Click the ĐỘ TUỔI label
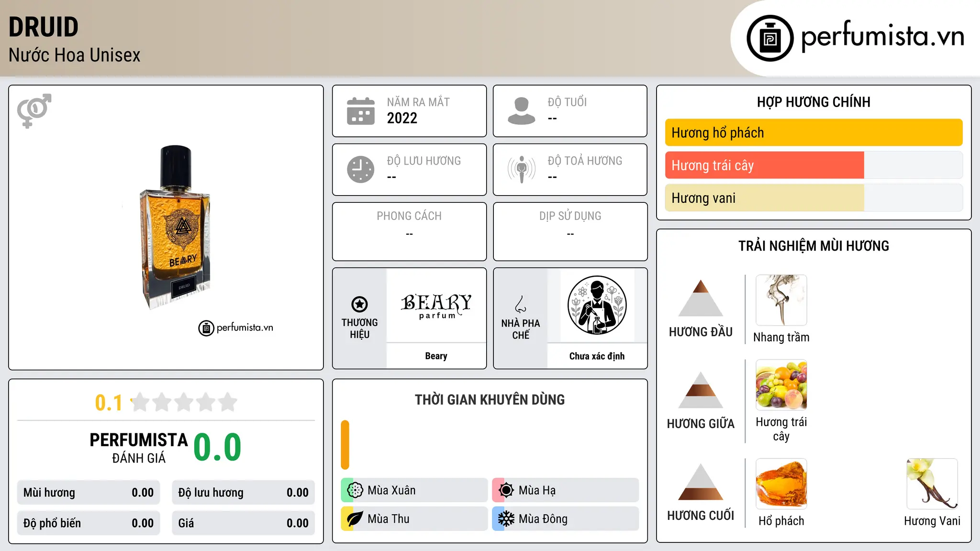Image resolution: width=980 pixels, height=551 pixels. point(567,102)
